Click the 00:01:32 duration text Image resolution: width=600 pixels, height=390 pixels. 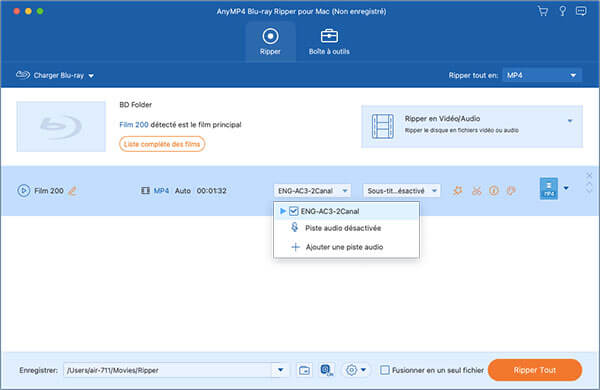tap(212, 191)
